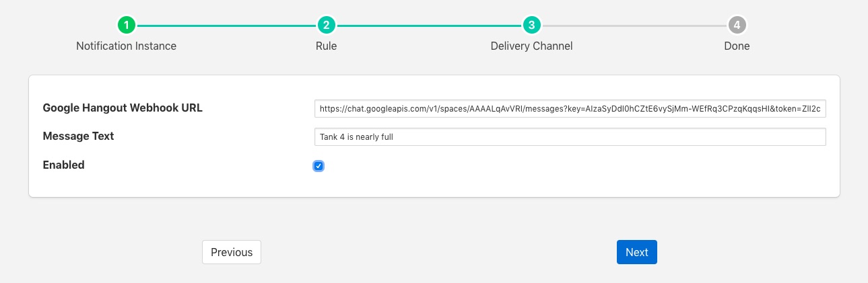This screenshot has width=868, height=283.
Task: Click the gray step 4 circle icon
Action: coord(737,26)
